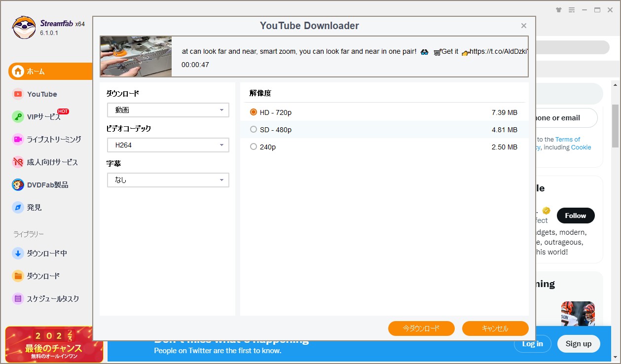
Task: Click the Sign up button
Action: click(579, 344)
